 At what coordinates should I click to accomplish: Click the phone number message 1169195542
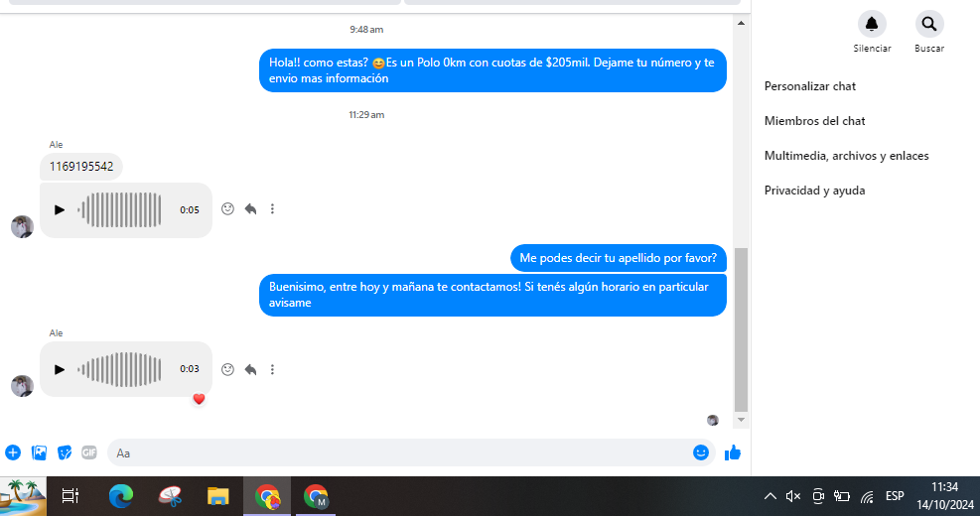coord(81,167)
